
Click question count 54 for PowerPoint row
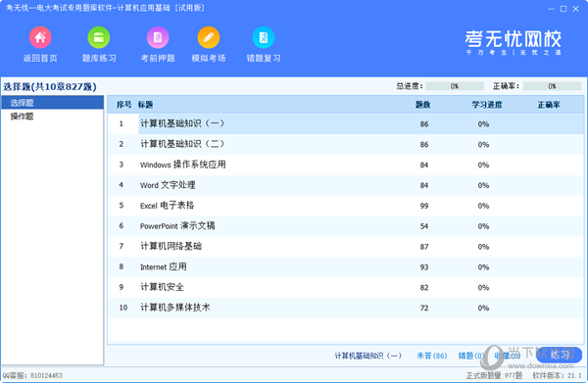point(424,226)
